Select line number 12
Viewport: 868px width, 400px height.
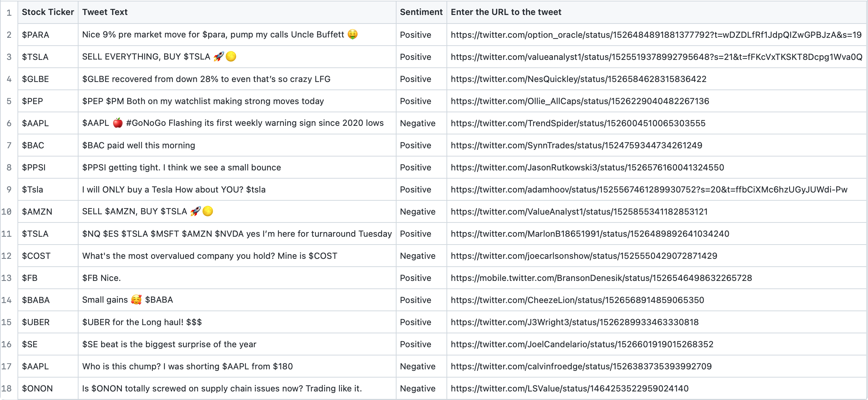point(7,256)
